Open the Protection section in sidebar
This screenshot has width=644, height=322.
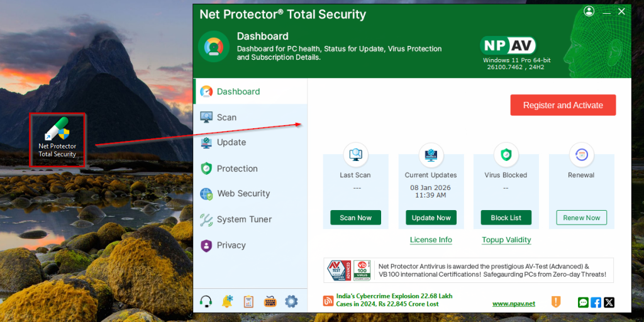pyautogui.click(x=237, y=169)
